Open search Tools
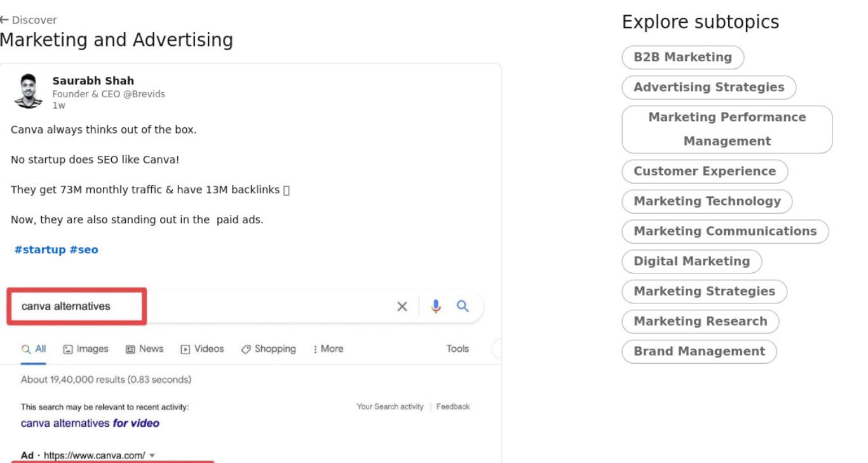 (x=458, y=349)
